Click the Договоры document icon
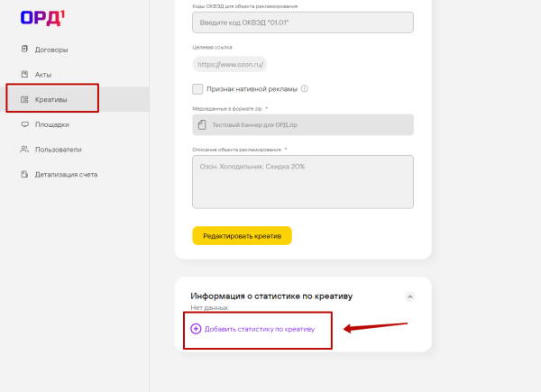541x392 pixels. (24, 50)
